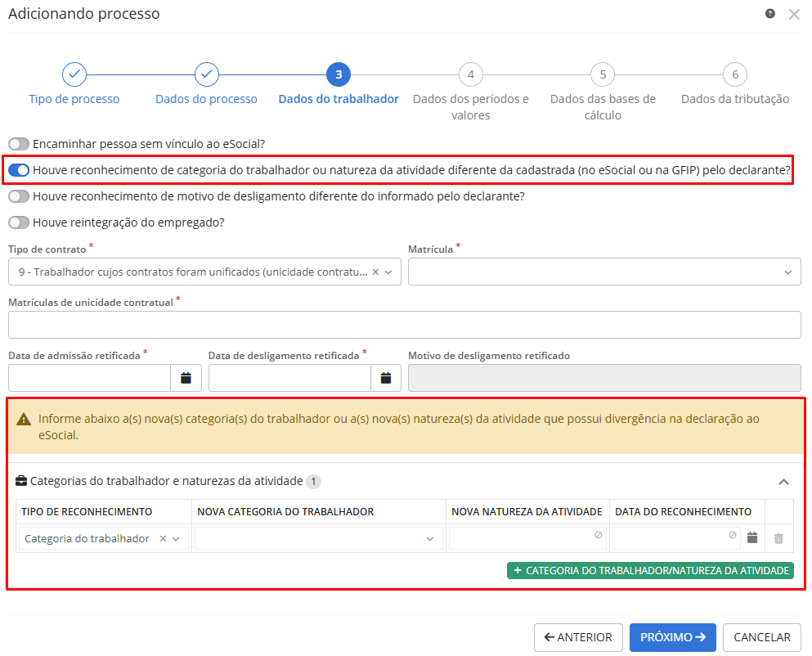
Task: Go to step 1 Tipo de processo
Action: click(74, 75)
